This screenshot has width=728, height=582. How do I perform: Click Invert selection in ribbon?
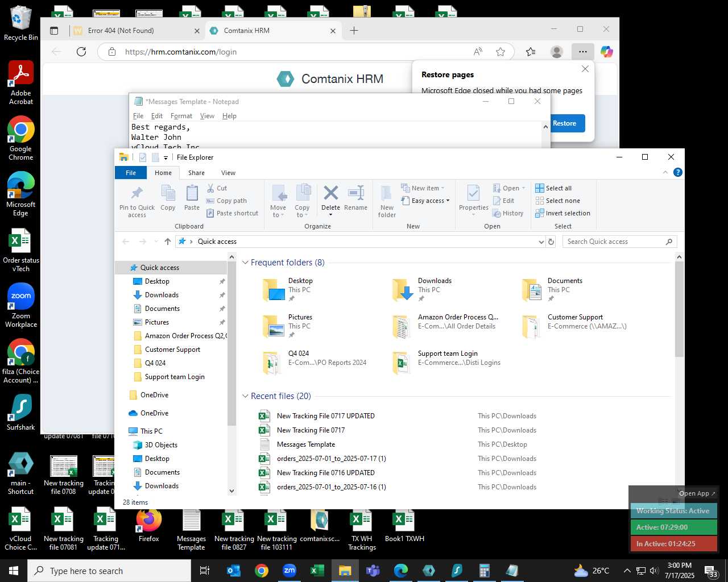click(562, 213)
